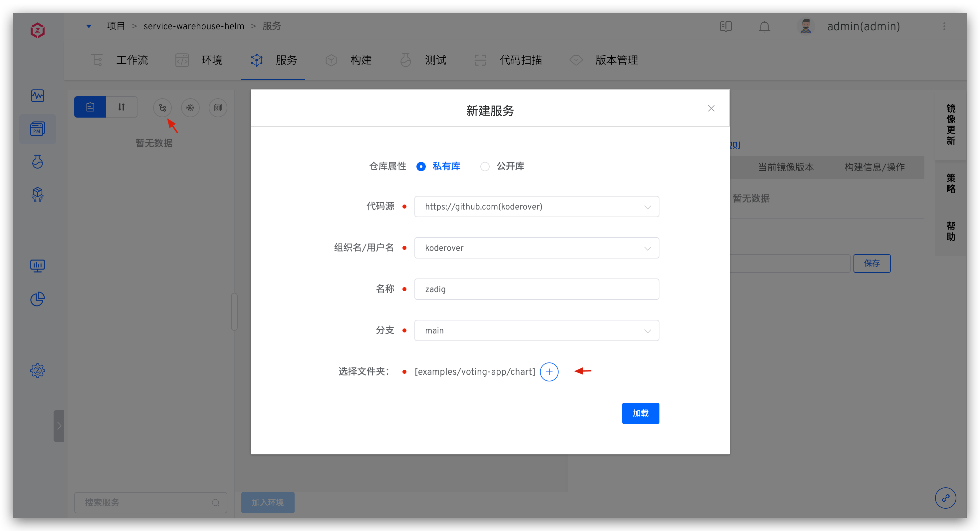
Task: Open the delivery package sidebar icon
Action: click(x=37, y=195)
